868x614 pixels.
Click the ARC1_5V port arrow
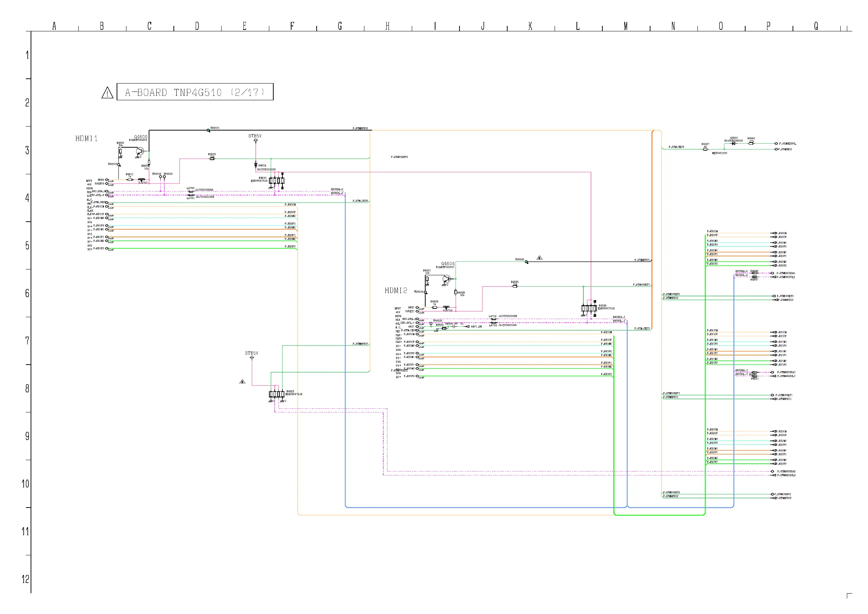pyautogui.click(x=467, y=326)
